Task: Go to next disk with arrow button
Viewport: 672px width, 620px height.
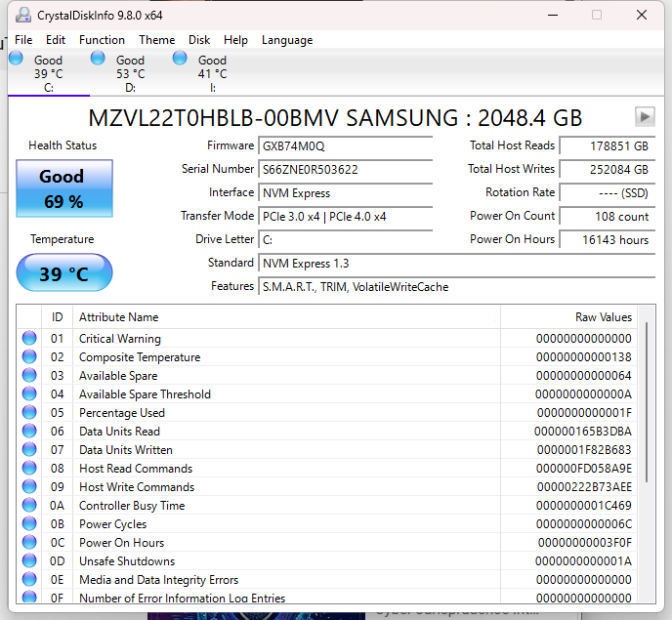Action: tap(645, 116)
